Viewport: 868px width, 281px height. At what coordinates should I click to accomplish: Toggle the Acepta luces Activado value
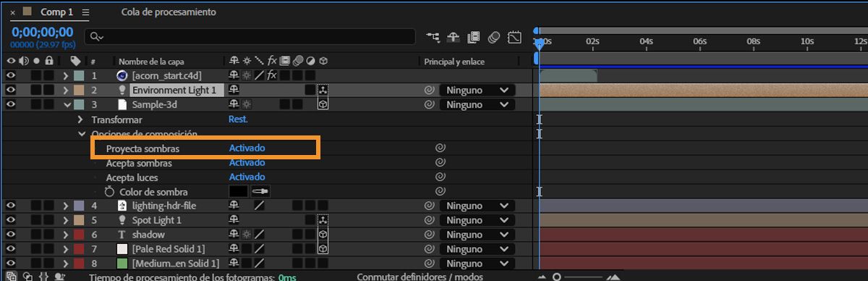coord(247,177)
